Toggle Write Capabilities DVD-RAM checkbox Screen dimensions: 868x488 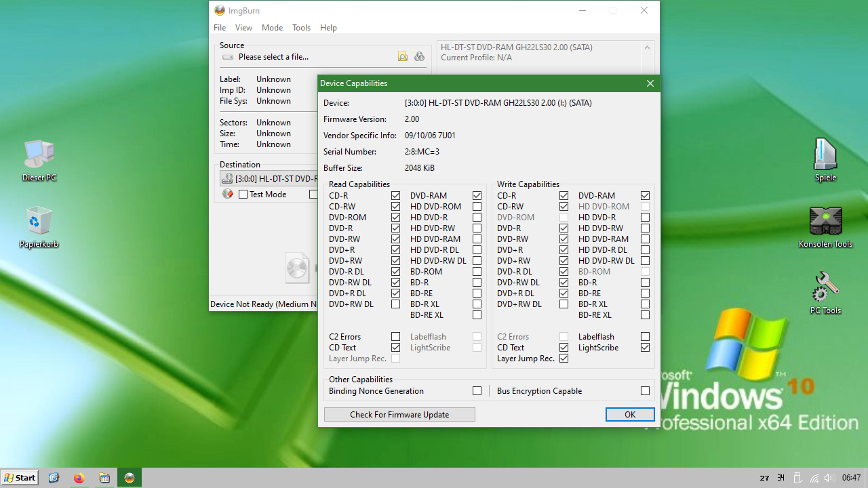click(x=645, y=196)
